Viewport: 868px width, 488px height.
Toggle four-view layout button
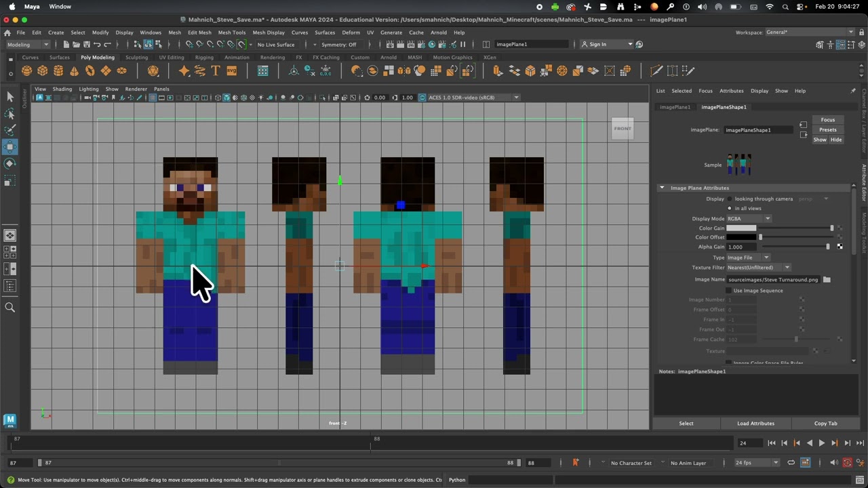pyautogui.click(x=10, y=252)
